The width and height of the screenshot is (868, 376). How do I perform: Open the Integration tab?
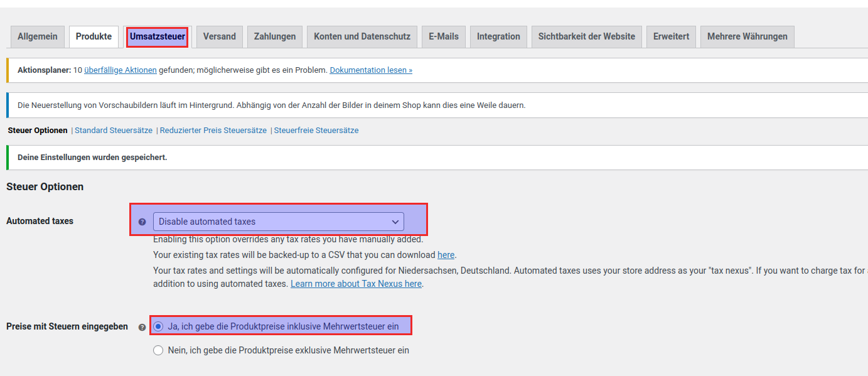pyautogui.click(x=498, y=36)
